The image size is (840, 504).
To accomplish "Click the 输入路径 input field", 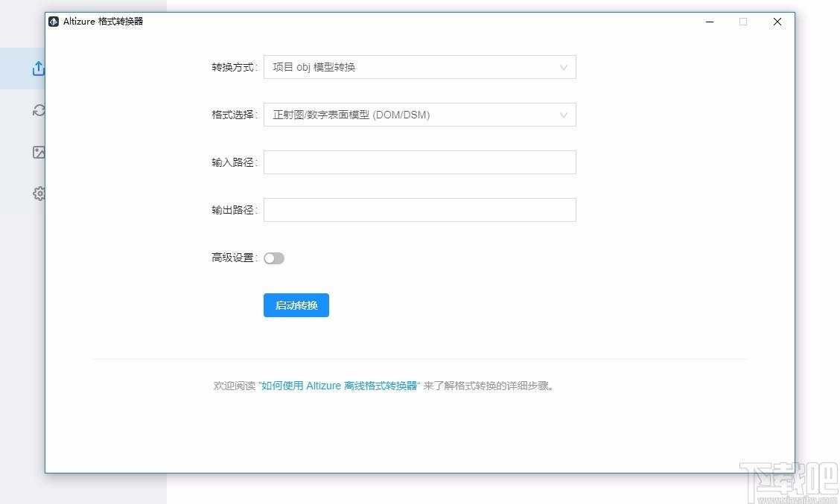I will tap(419, 162).
